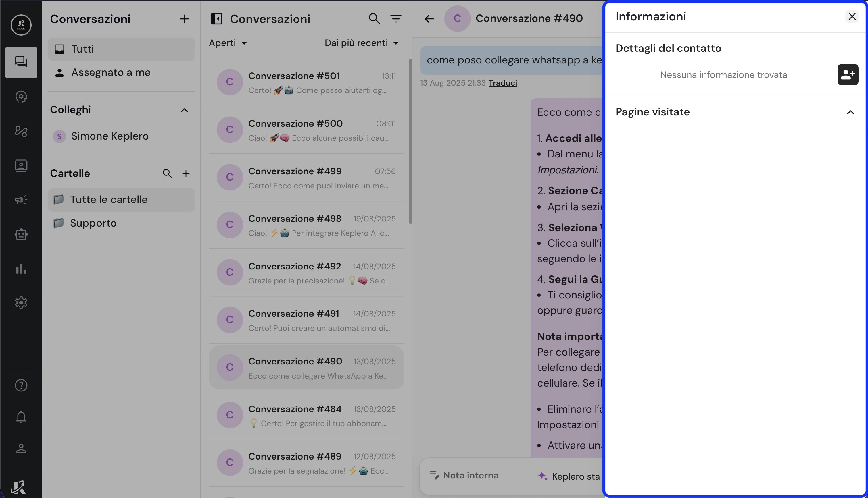The width and height of the screenshot is (868, 498).
Task: Click the user message about WhatsApp
Action: [512, 60]
